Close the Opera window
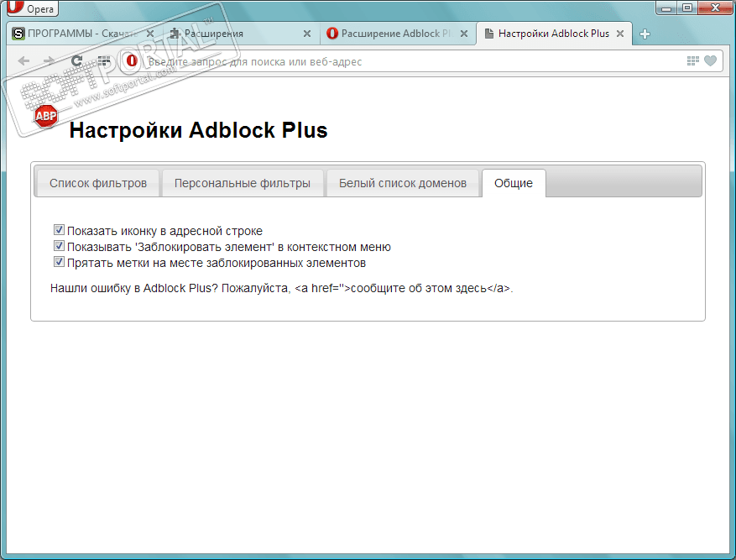 point(715,8)
